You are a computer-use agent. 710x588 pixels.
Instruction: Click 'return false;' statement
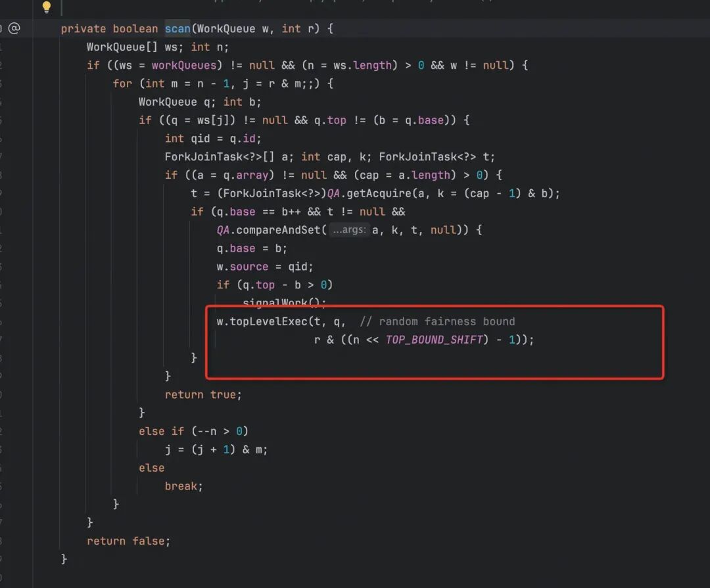coord(129,541)
